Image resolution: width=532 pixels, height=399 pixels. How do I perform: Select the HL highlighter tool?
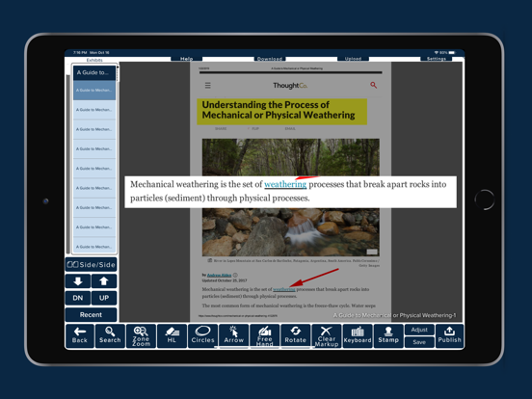tap(172, 335)
